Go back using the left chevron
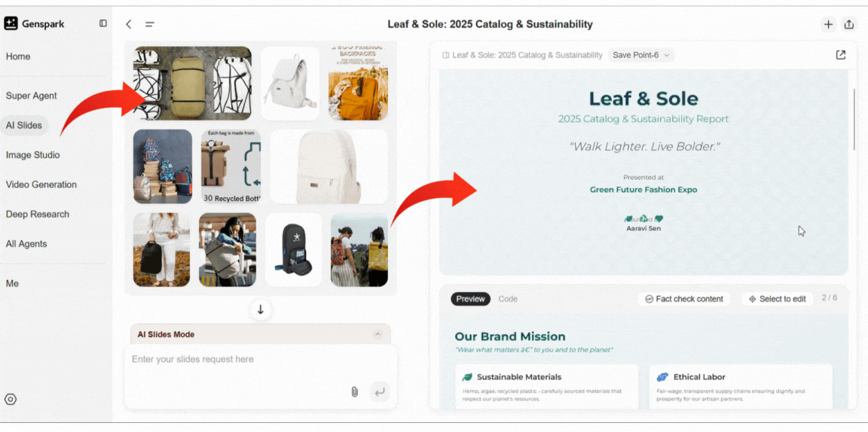 [128, 24]
